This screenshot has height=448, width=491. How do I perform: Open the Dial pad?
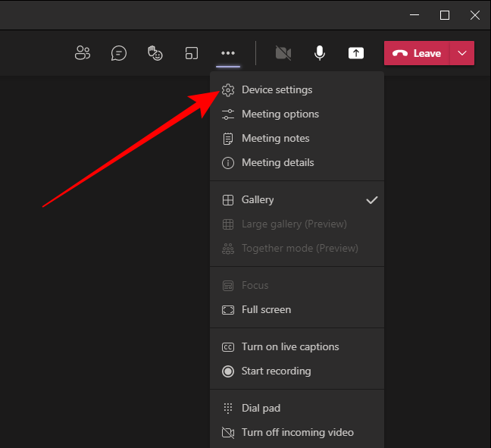[297, 409]
